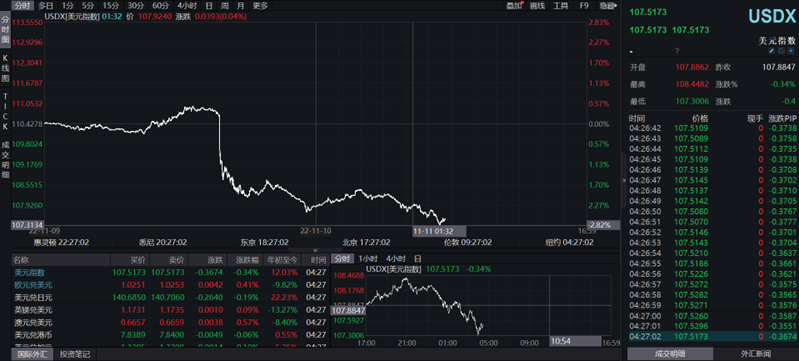
Task: Switch to 多日 multi-day view
Action: pyautogui.click(x=46, y=6)
